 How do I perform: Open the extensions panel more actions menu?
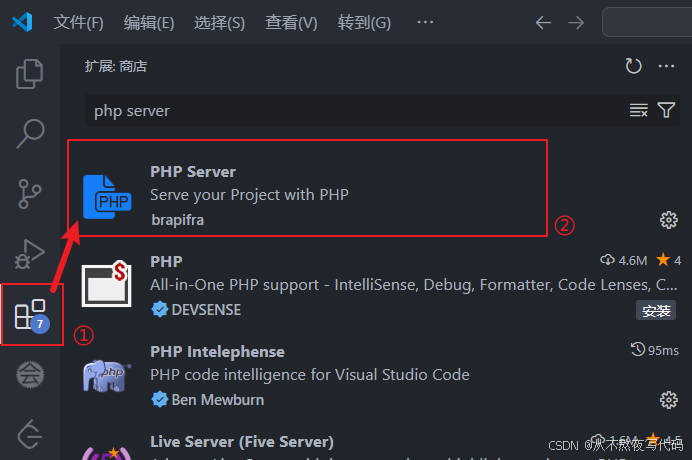coord(666,66)
